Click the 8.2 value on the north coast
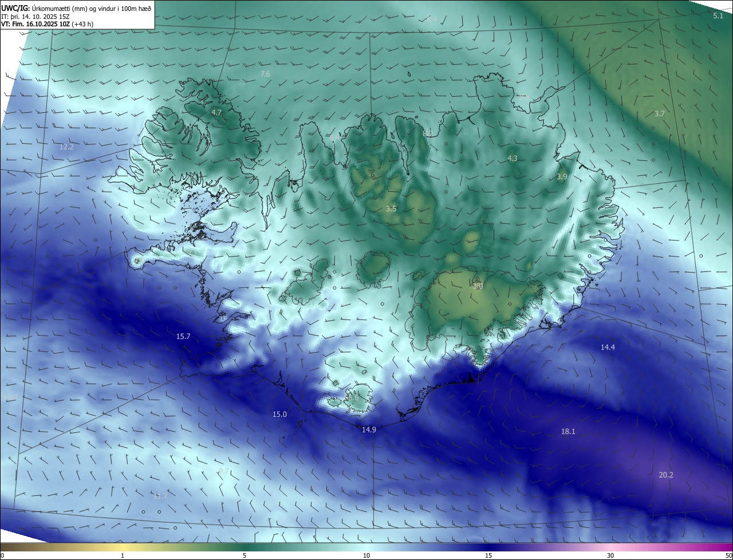 428,133
